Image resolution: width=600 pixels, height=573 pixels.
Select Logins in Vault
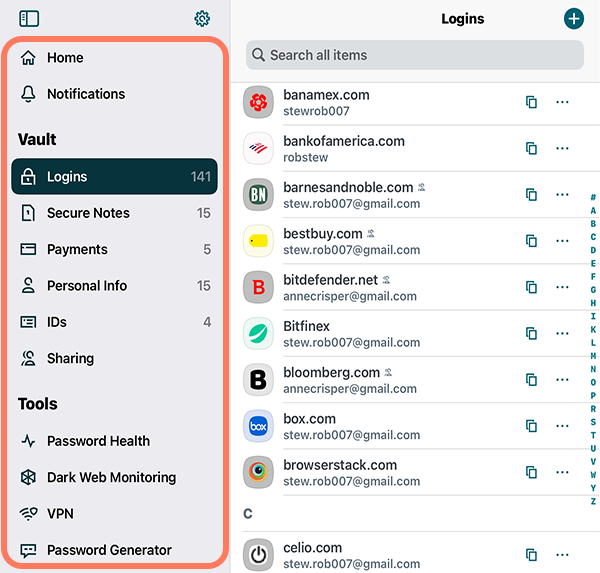pos(114,176)
